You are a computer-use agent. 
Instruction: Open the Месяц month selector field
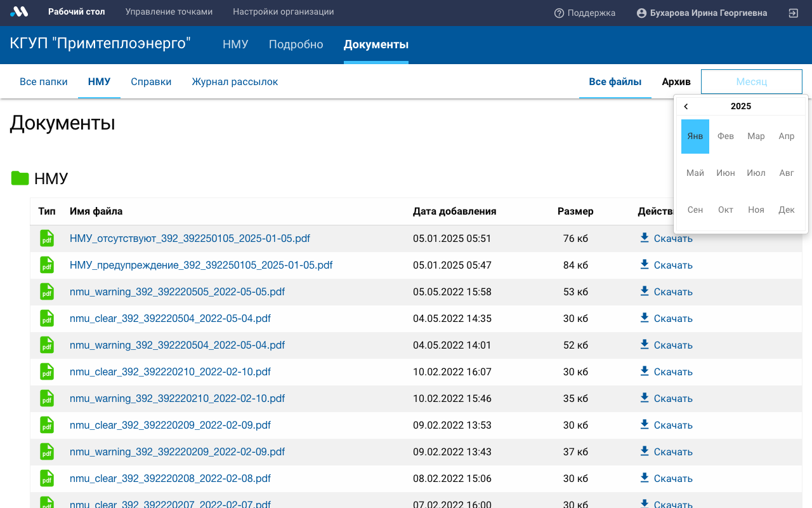click(x=752, y=82)
